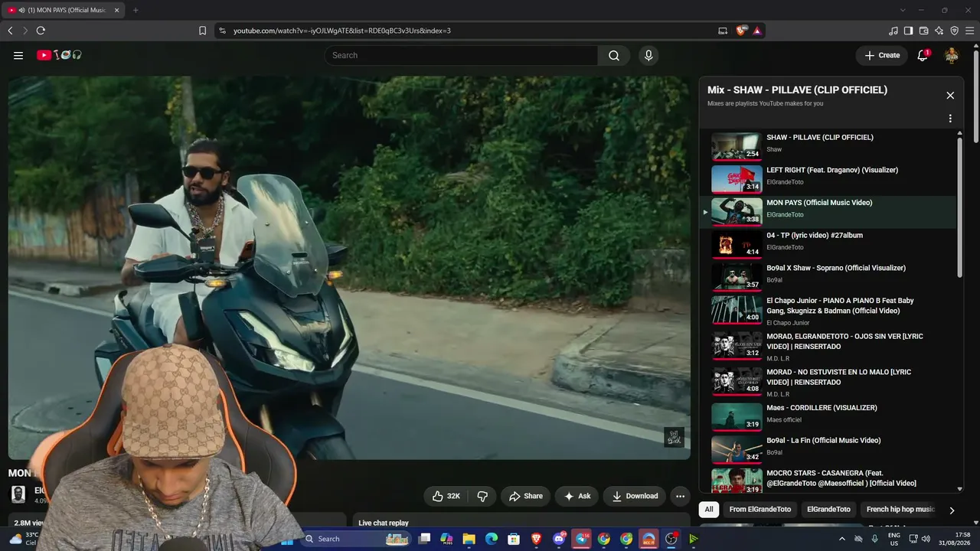The height and width of the screenshot is (551, 980).
Task: Go to YouTube home via the logo
Action: pos(60,55)
